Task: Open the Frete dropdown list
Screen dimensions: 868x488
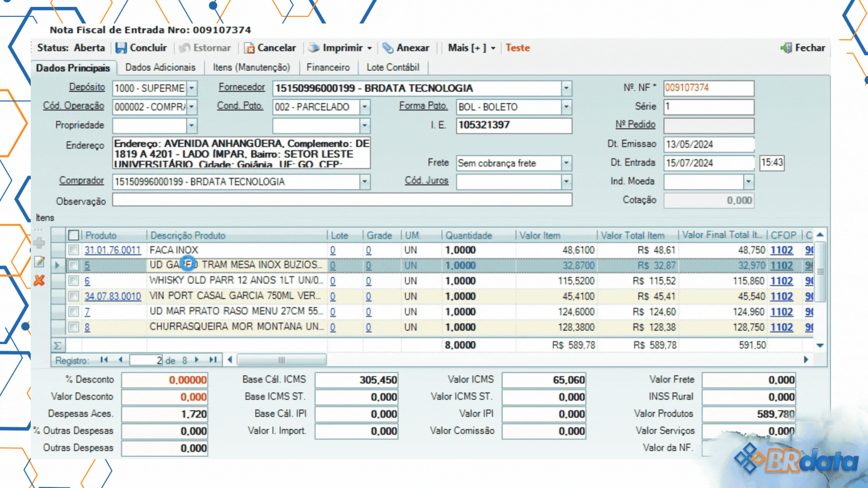Action: point(566,163)
